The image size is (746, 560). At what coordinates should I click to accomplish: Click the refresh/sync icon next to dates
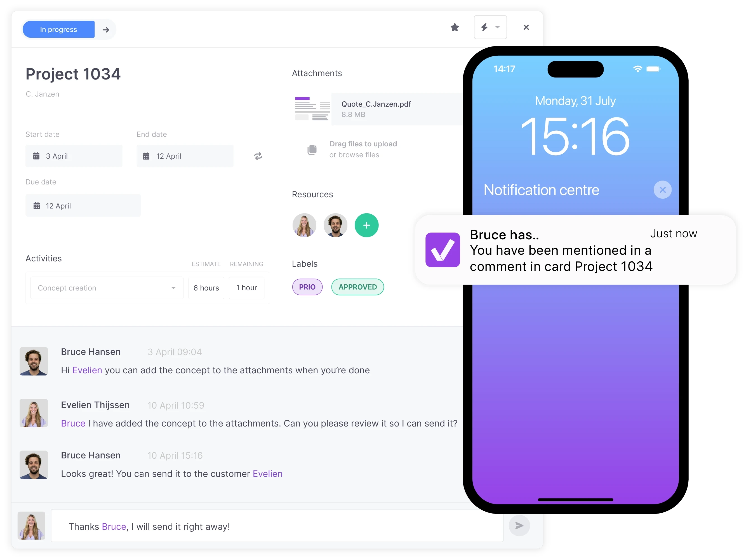pyautogui.click(x=258, y=156)
